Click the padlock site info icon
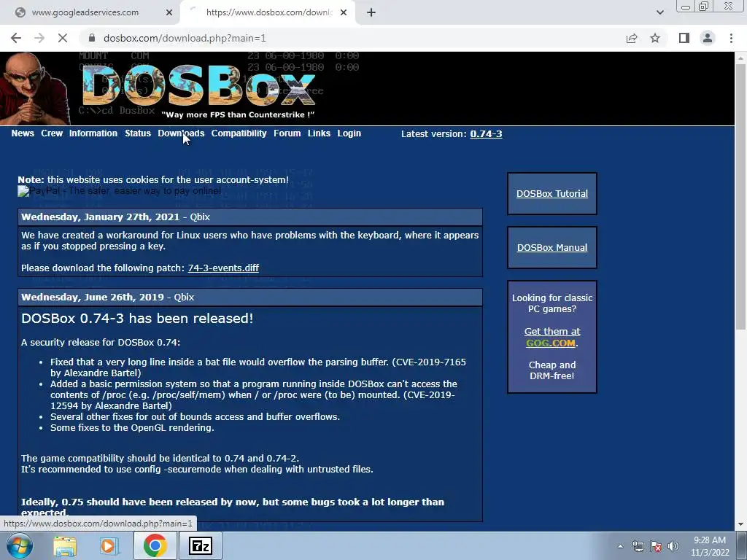The image size is (747, 560). (92, 38)
